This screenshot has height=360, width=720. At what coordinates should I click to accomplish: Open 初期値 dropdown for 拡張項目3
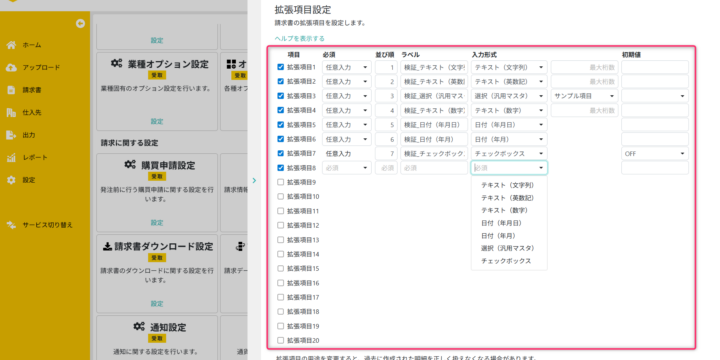[655, 96]
